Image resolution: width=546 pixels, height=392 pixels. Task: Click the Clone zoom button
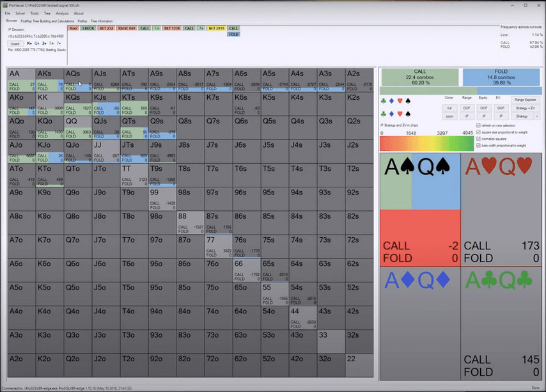pyautogui.click(x=449, y=116)
